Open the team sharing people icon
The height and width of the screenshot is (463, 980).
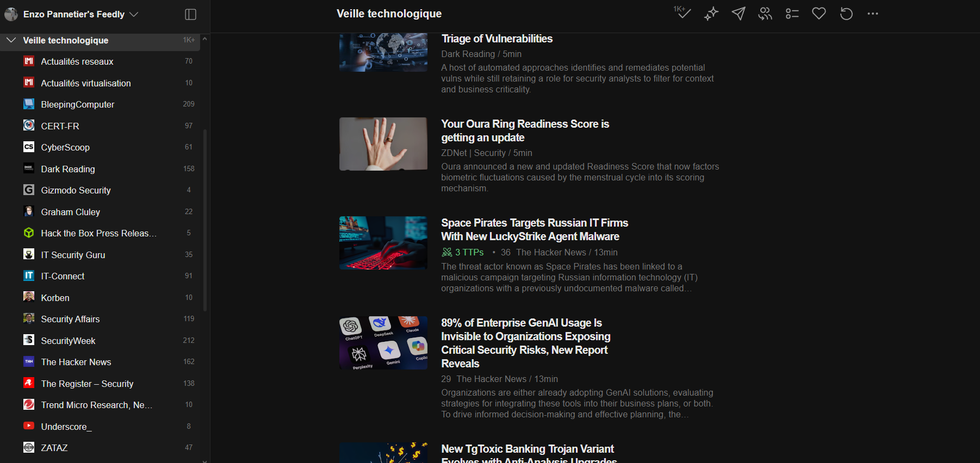click(x=765, y=14)
